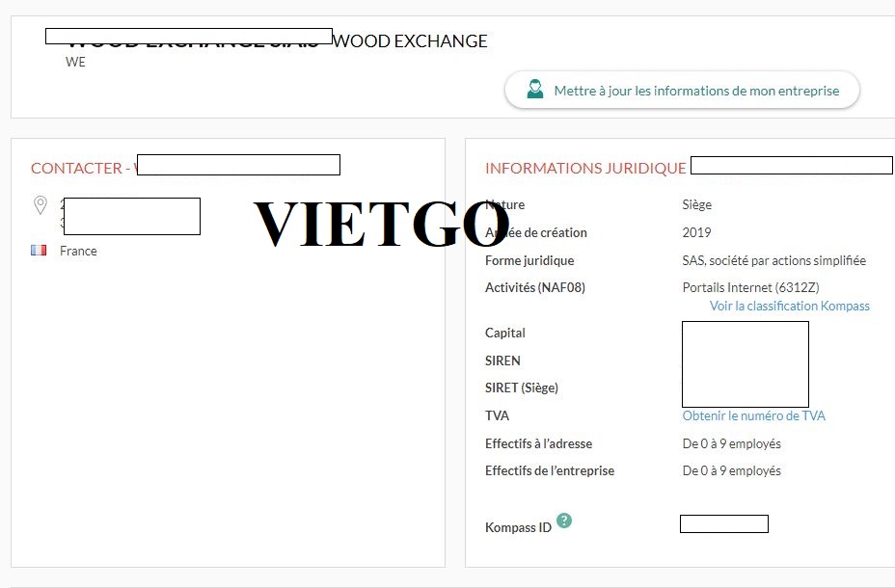This screenshot has width=895, height=588.
Task: Click the WE abbreviation under company name
Action: (x=75, y=63)
